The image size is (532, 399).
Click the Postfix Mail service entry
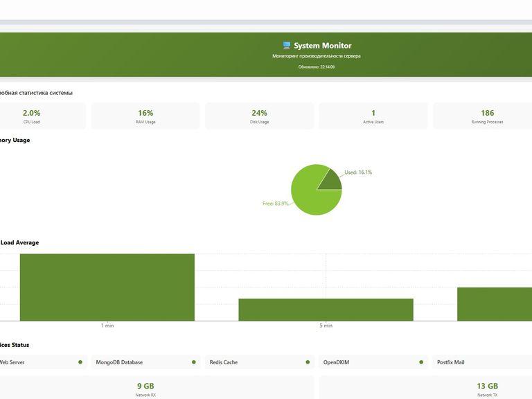point(482,362)
